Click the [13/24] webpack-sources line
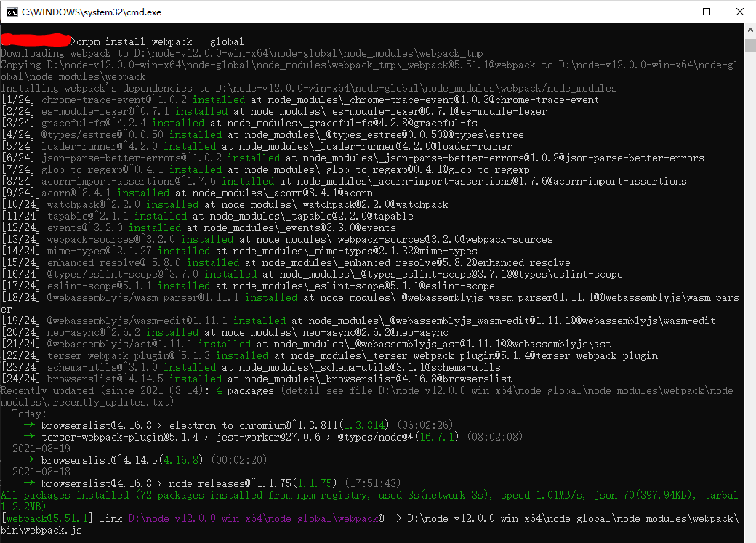The width and height of the screenshot is (756, 543). pyautogui.click(x=277, y=239)
